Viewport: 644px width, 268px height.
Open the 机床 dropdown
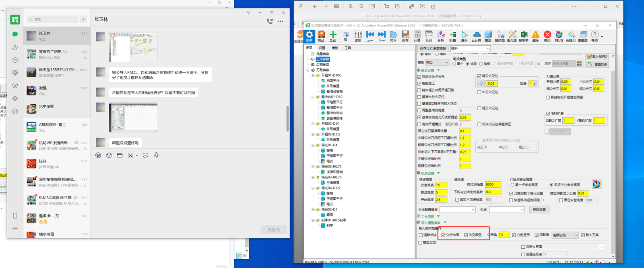507,210
